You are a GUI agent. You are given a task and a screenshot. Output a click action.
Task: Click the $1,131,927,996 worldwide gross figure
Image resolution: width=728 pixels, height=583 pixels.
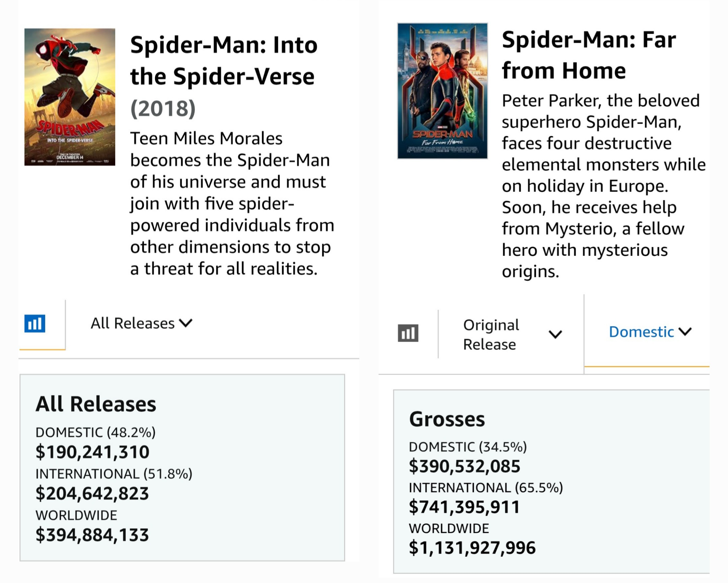pos(472,548)
